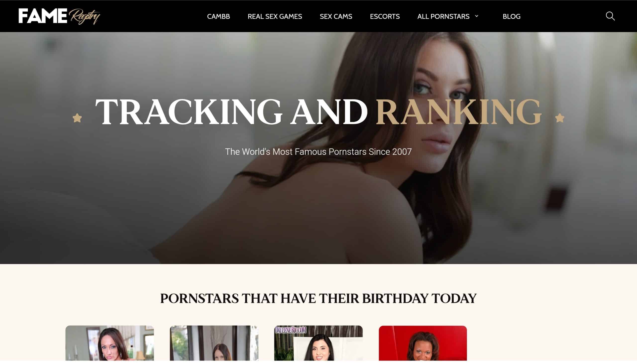Click the gold star left of TRACKING
The image size is (637, 364).
click(77, 118)
